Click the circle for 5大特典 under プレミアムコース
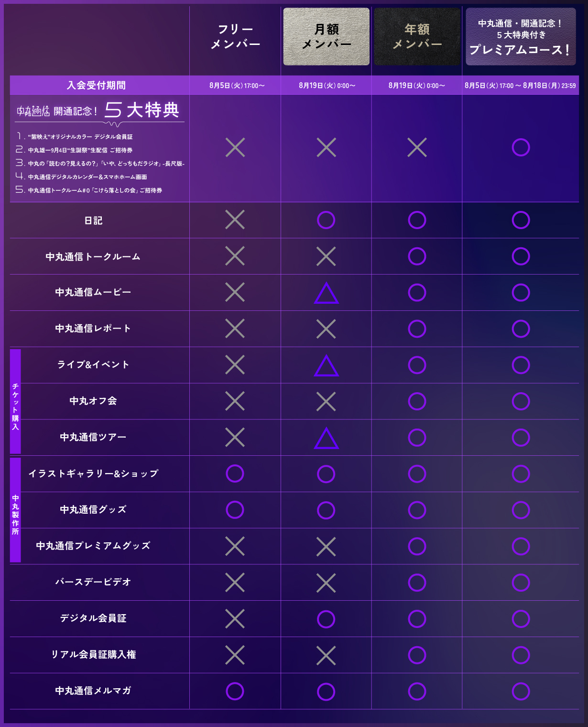 tap(521, 147)
